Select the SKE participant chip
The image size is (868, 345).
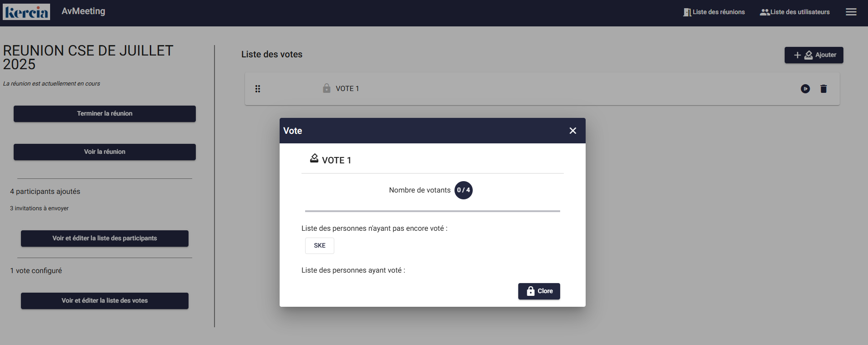tap(319, 246)
